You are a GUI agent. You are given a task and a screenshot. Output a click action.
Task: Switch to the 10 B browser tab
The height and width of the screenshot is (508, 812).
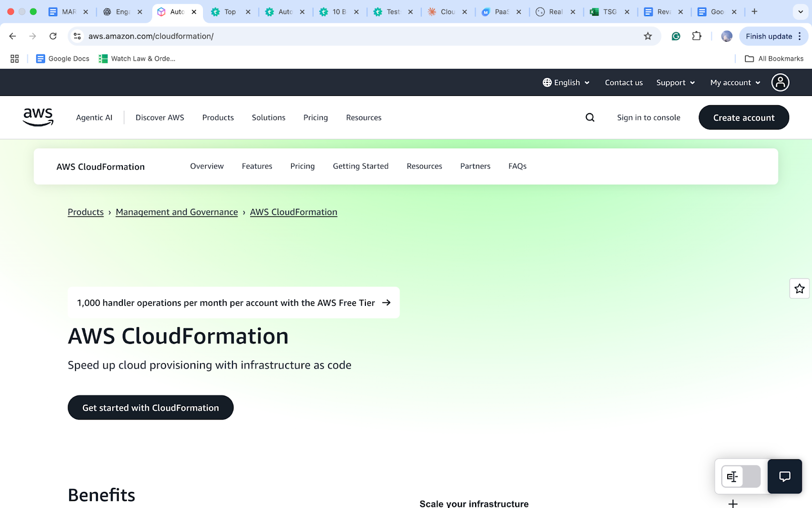(x=339, y=12)
